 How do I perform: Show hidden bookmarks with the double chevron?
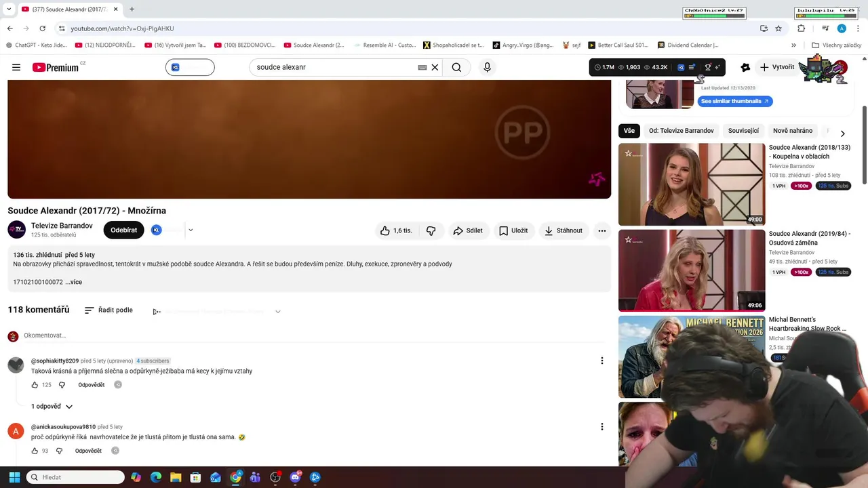[x=793, y=45]
